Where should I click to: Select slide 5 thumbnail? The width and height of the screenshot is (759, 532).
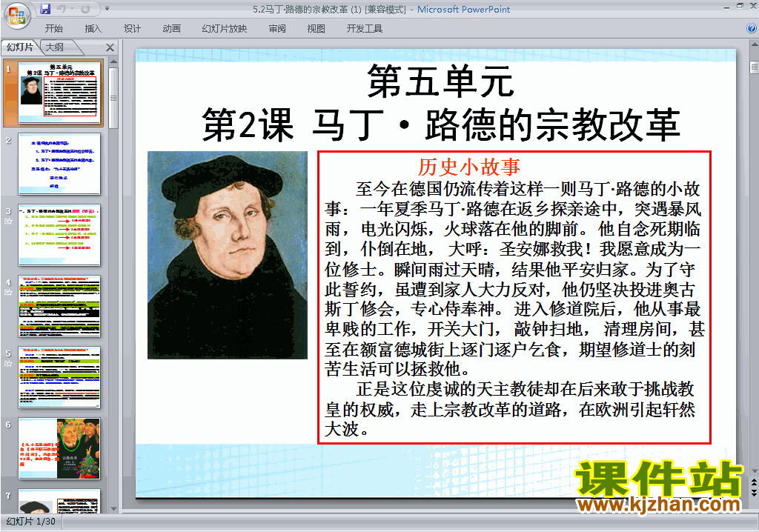click(x=59, y=378)
